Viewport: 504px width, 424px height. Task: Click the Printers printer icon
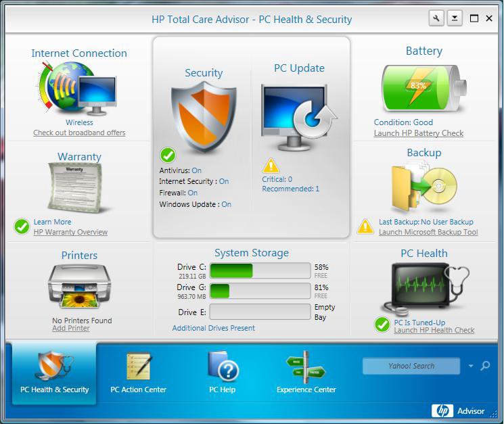pos(79,286)
